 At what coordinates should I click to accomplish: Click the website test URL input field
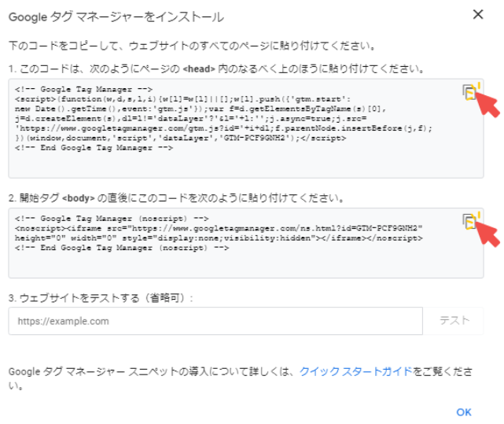click(215, 321)
